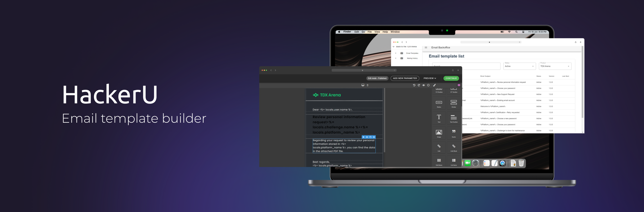
Task: Click share icon in editor browser window
Action: pyautogui.click(x=453, y=70)
